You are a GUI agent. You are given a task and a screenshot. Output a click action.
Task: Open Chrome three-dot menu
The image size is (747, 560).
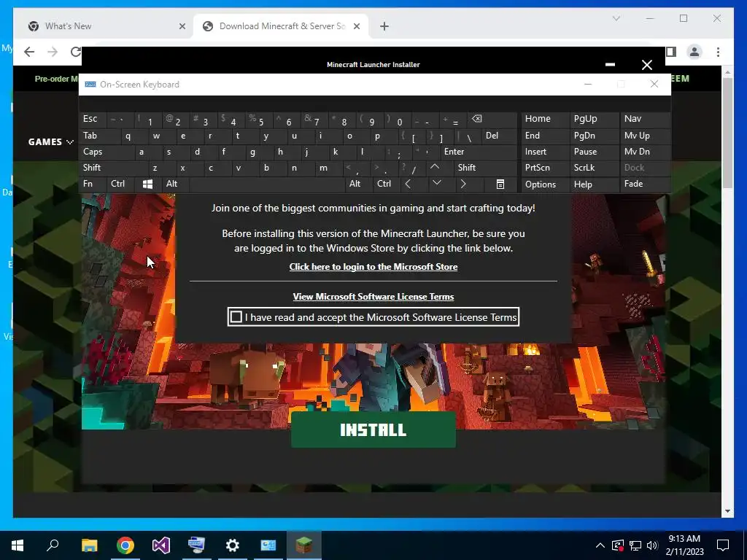coord(718,52)
